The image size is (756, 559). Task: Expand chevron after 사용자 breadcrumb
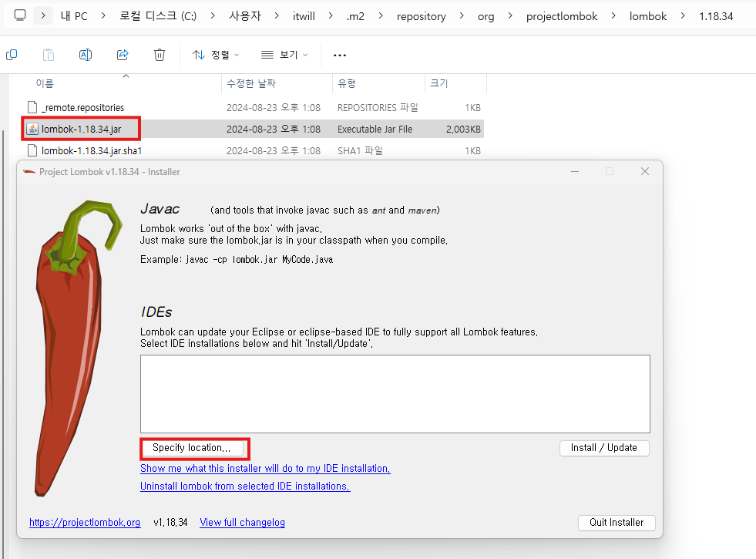click(276, 15)
